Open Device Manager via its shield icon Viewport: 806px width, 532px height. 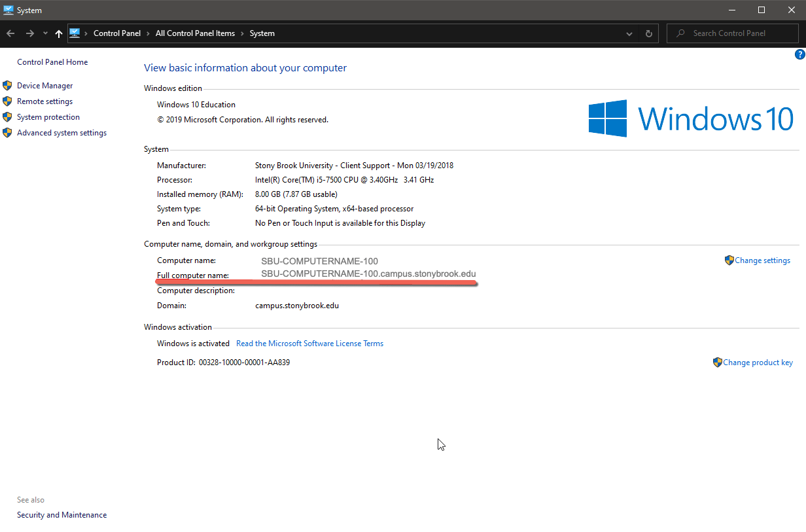(7, 85)
